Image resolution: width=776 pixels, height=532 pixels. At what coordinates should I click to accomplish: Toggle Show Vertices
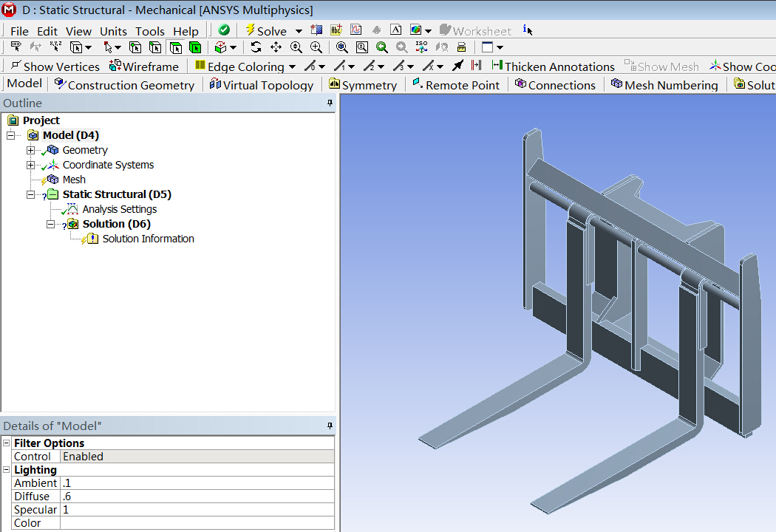(55, 66)
